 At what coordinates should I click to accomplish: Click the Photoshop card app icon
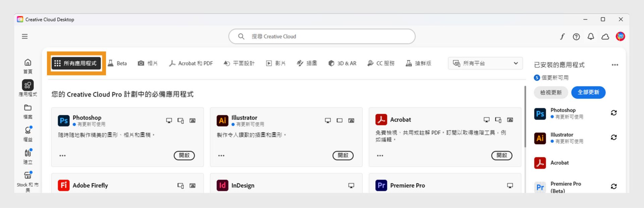[64, 121]
